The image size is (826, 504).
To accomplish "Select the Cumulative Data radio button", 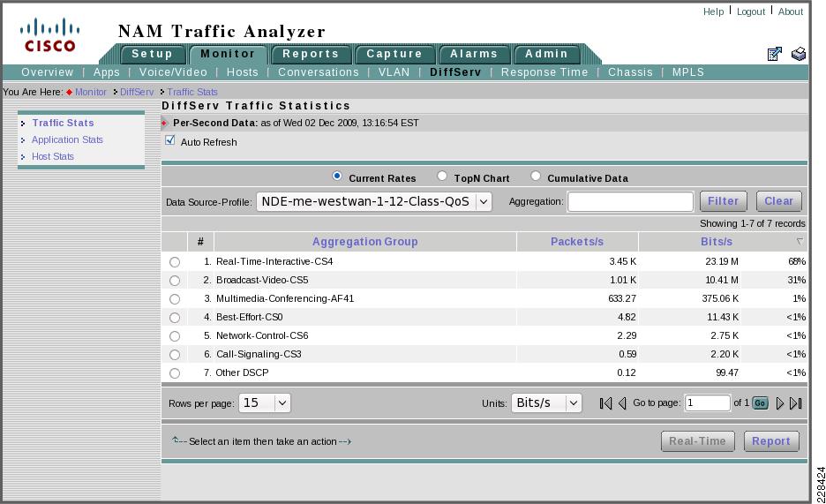I will (x=535, y=176).
